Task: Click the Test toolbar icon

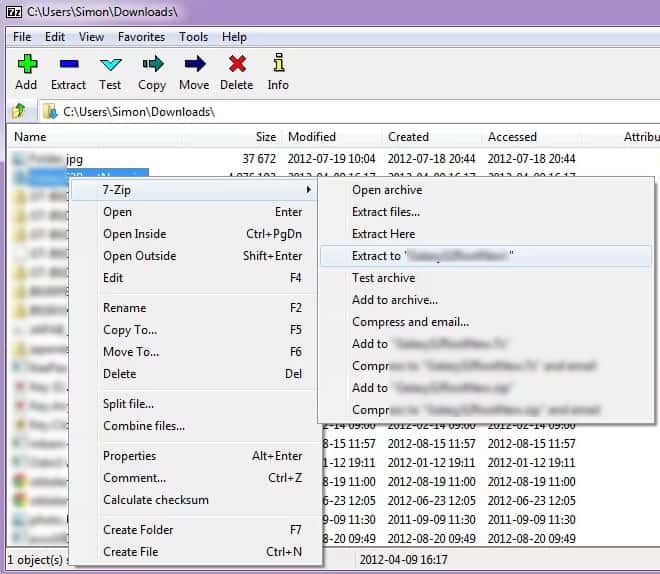Action: coord(110,64)
